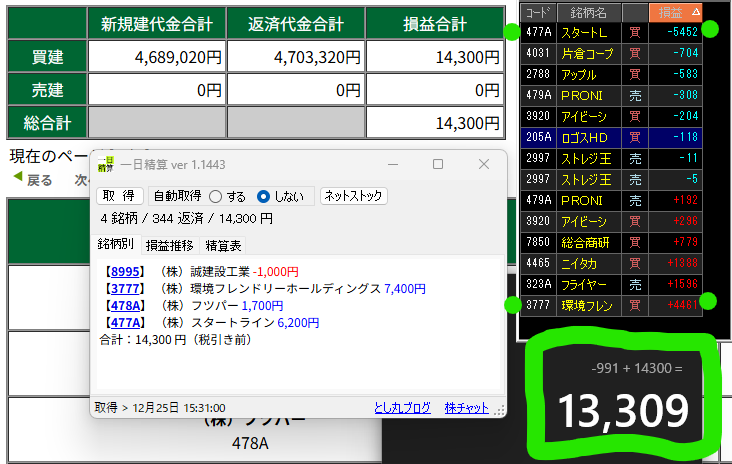The width and height of the screenshot is (732, 464).
Task: Select the する auto-fetch radio button
Action: (215, 196)
